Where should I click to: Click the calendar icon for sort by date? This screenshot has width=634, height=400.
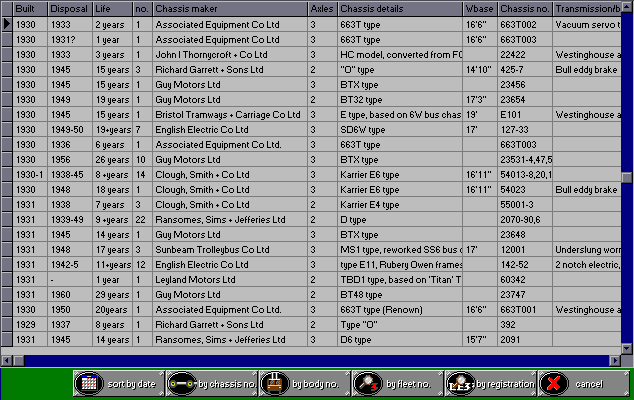[89, 383]
